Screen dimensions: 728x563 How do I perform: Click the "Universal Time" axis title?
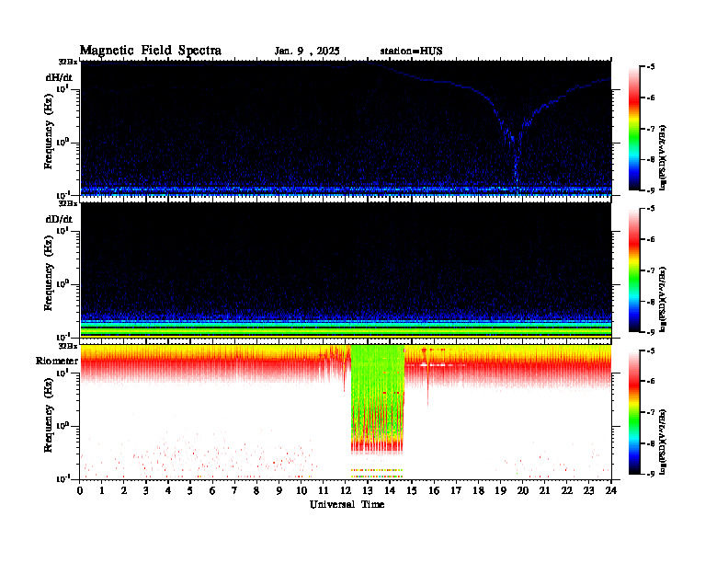coord(347,504)
